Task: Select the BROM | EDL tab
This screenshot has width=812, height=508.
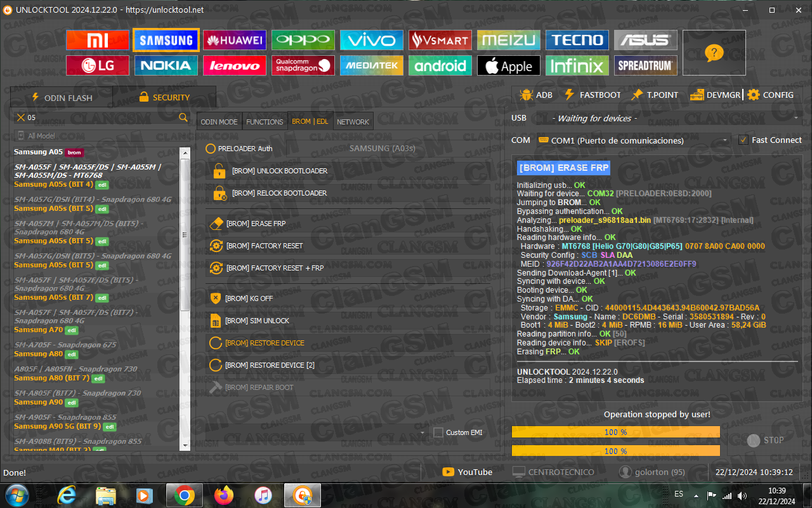Action: point(310,121)
